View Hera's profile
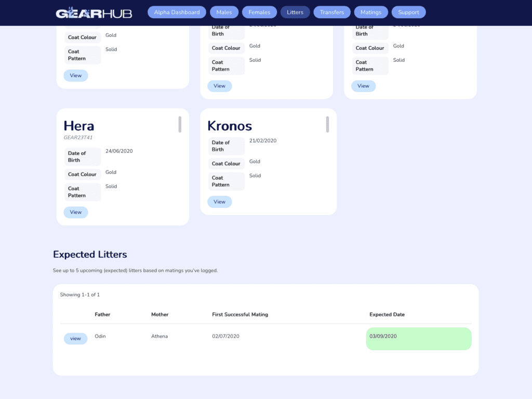This screenshot has height=399, width=532. pos(76,212)
